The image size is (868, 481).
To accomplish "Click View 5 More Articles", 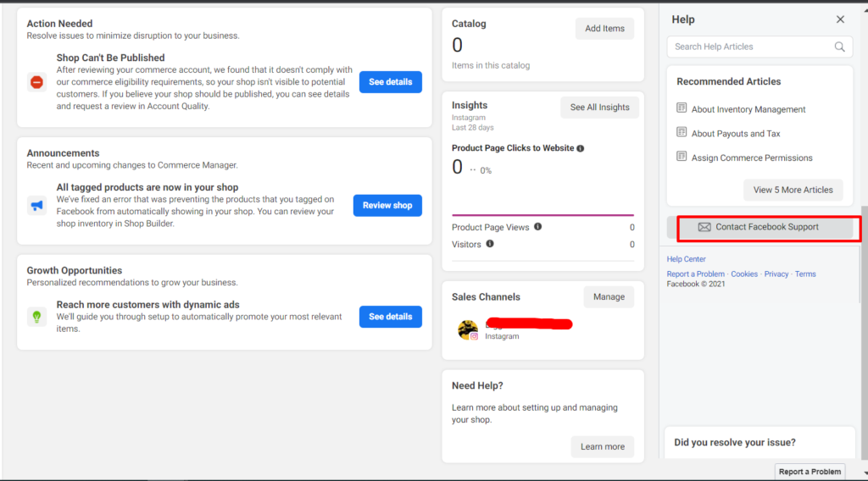I will pos(793,190).
